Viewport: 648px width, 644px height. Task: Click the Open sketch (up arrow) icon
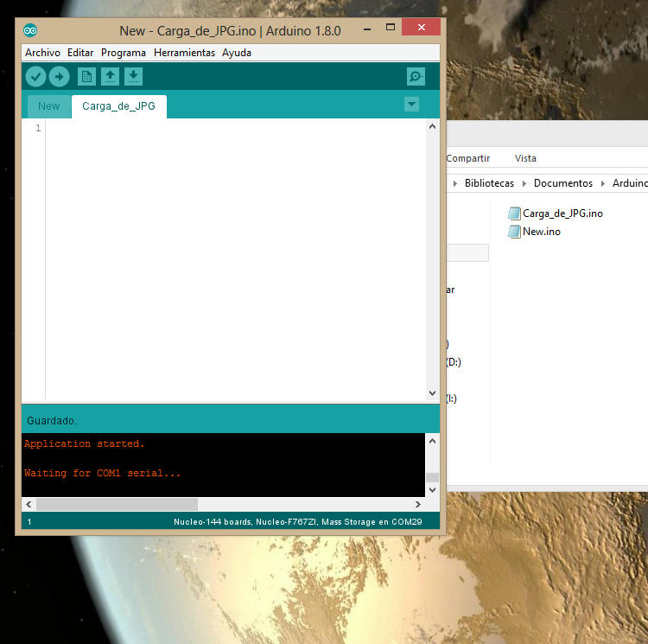[x=110, y=77]
